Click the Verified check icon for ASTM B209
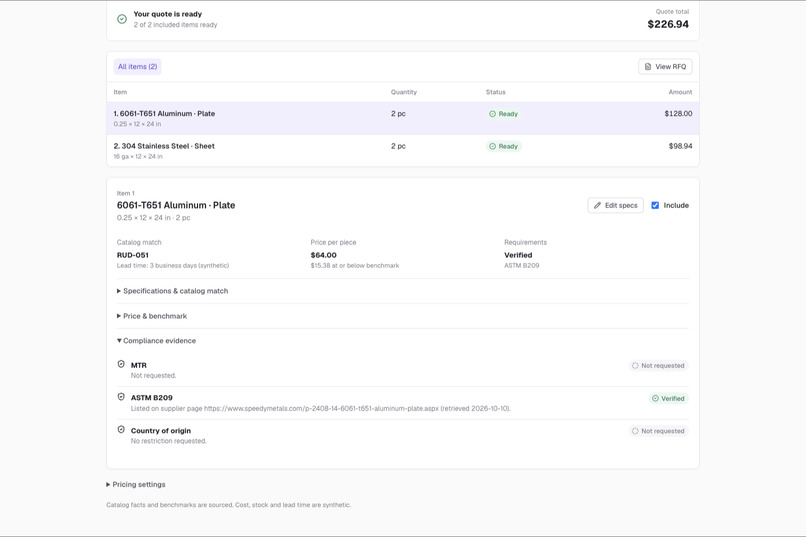The width and height of the screenshot is (806, 537). [x=655, y=398]
